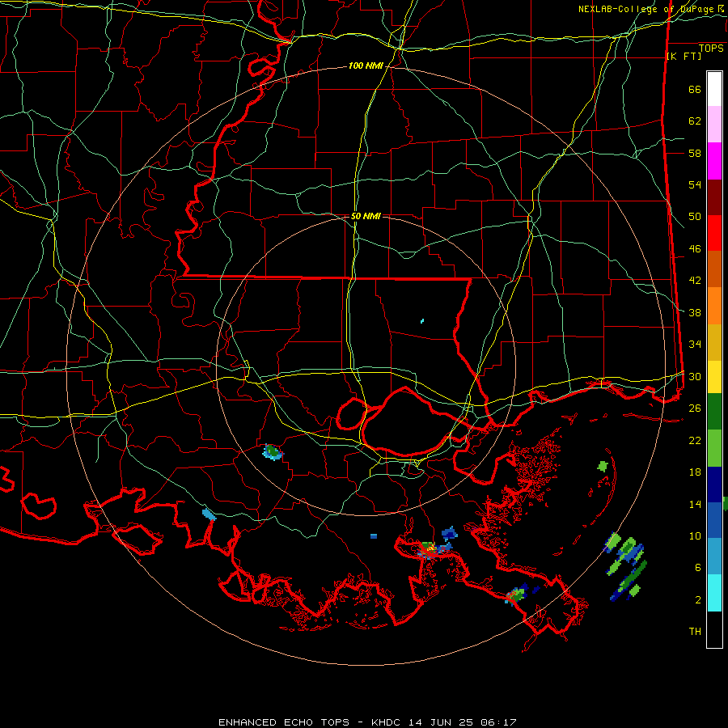Click the '100 NMI' range ring label

366,66
